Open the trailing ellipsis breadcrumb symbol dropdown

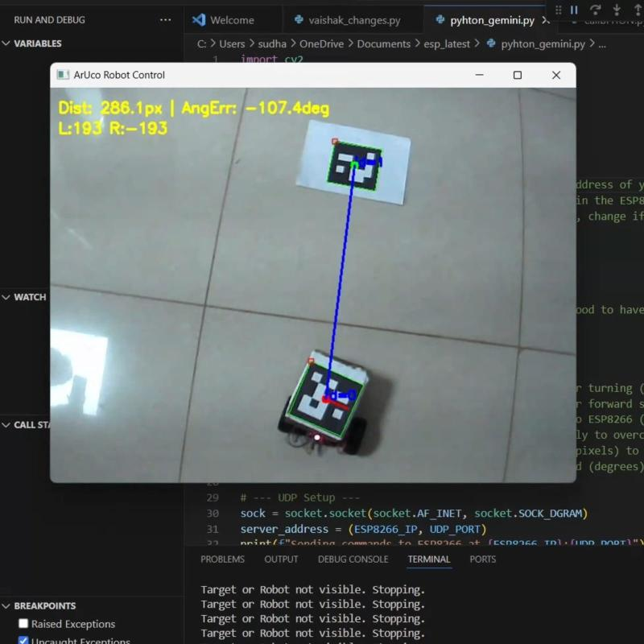click(x=602, y=44)
